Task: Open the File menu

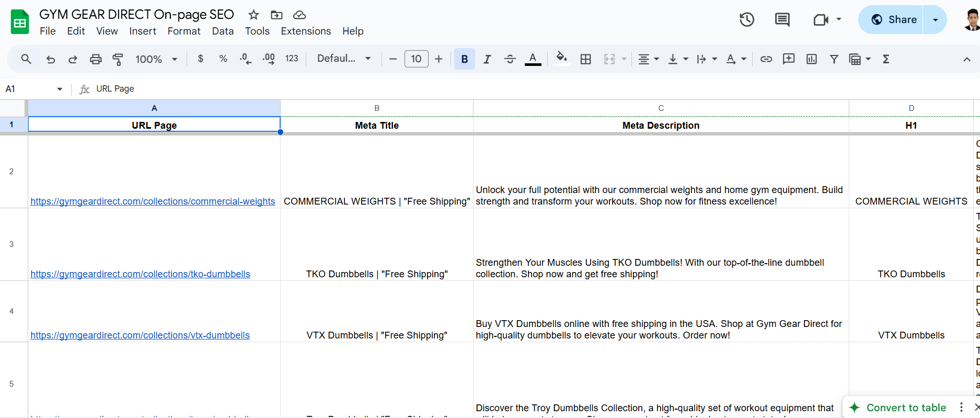Action: click(48, 31)
